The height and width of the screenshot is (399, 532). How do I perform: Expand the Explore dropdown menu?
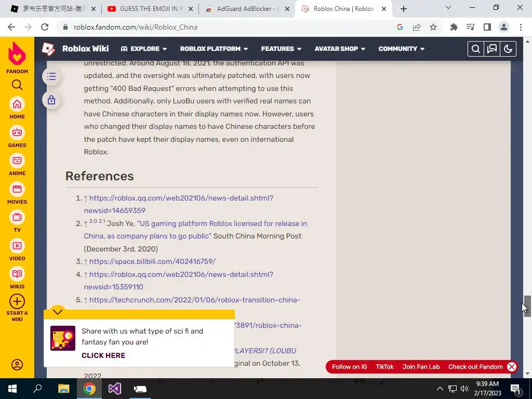click(144, 49)
